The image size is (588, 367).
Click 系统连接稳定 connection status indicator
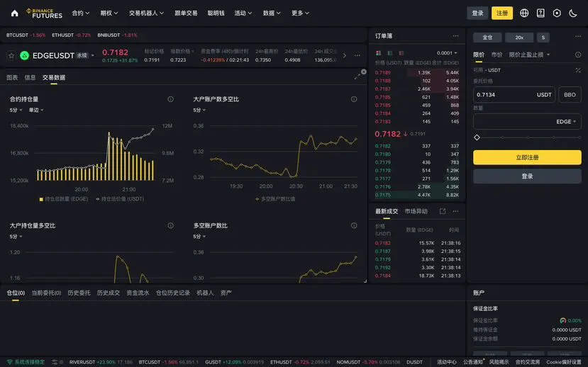click(26, 362)
